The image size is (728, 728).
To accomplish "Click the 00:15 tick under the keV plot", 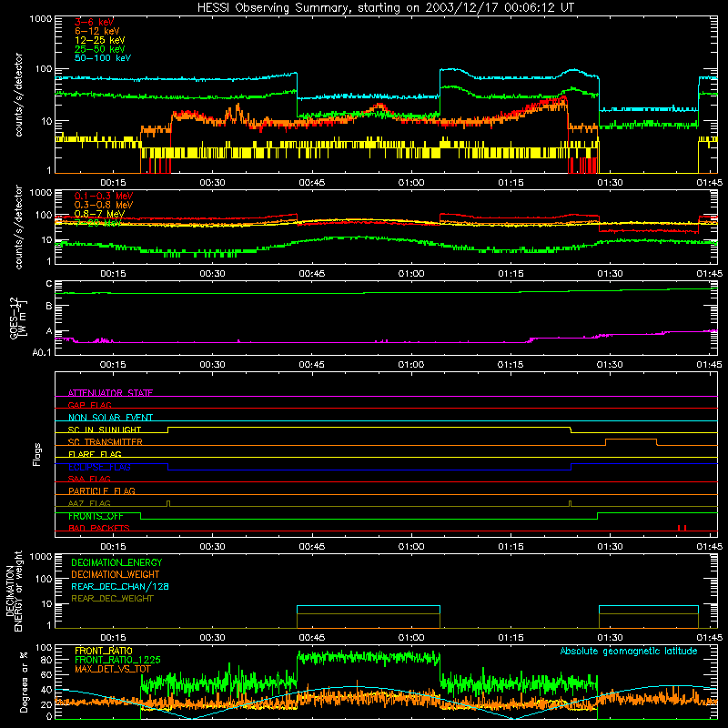I will 113,183.
